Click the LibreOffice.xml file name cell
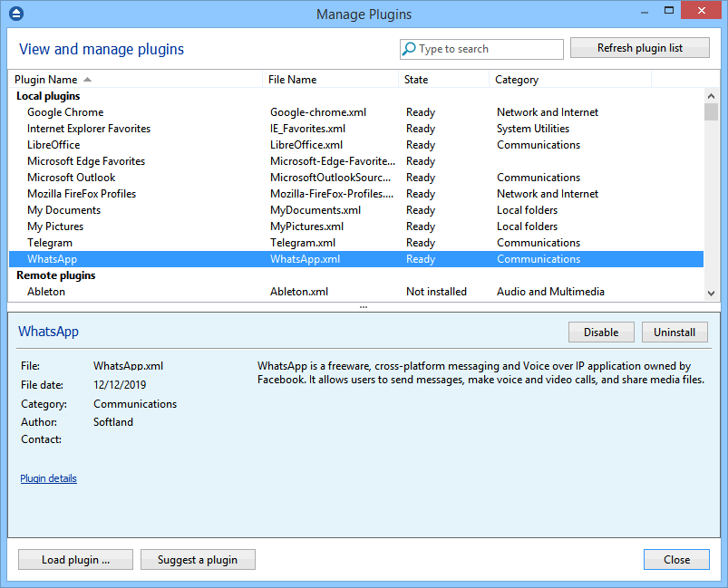 (x=306, y=145)
